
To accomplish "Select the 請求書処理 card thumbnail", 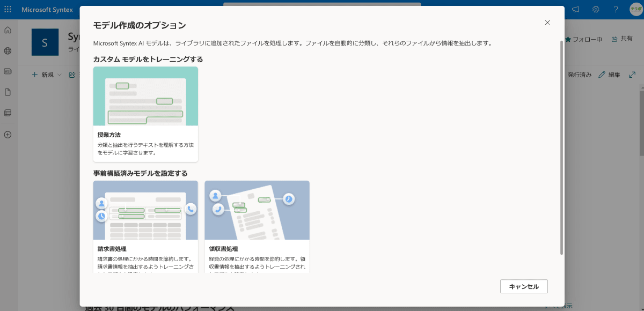I will [x=145, y=210].
